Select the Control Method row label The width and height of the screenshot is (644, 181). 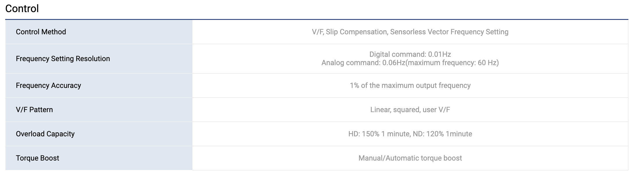pyautogui.click(x=41, y=32)
